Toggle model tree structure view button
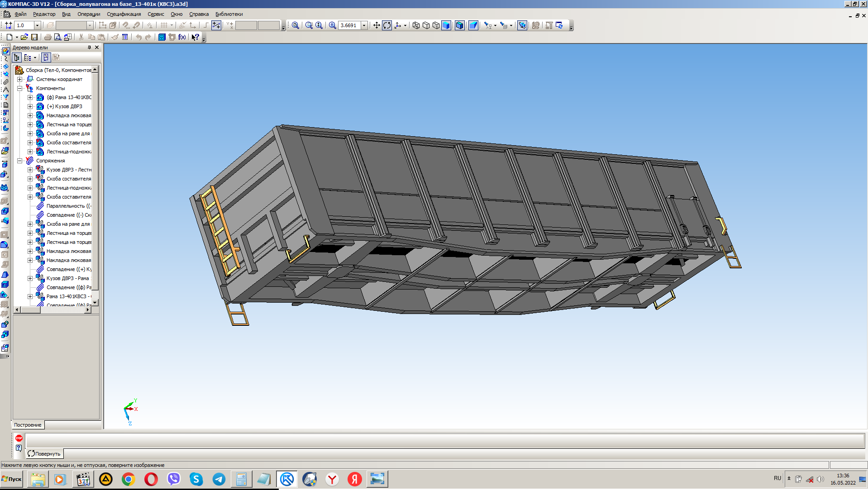Image resolution: width=868 pixels, height=490 pixels. [x=17, y=57]
